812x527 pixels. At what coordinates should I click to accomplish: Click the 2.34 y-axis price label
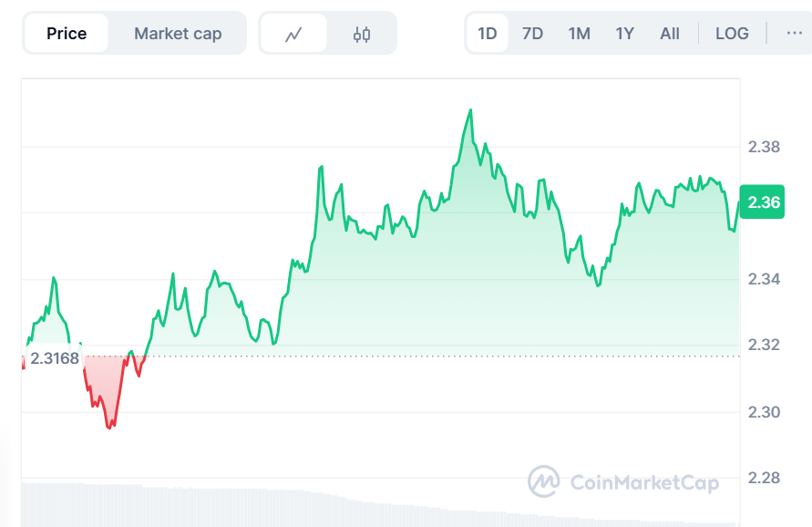(x=764, y=279)
